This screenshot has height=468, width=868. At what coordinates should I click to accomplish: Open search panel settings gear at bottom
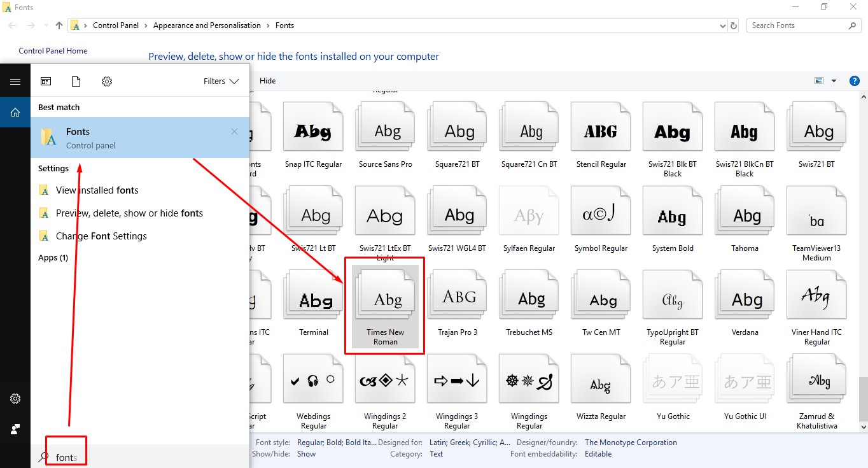click(15, 399)
